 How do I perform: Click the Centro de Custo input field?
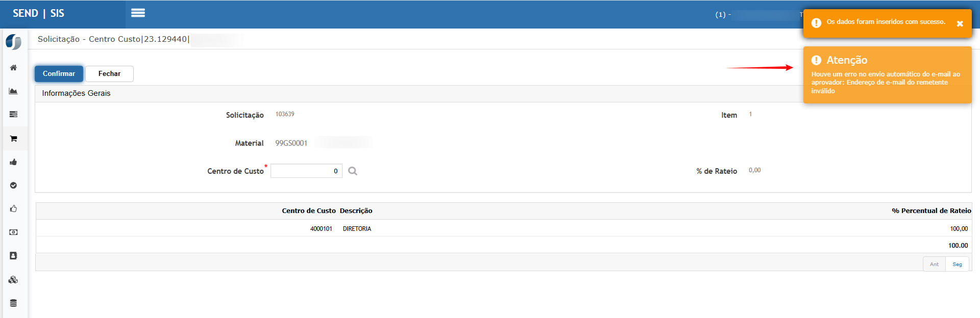click(306, 171)
